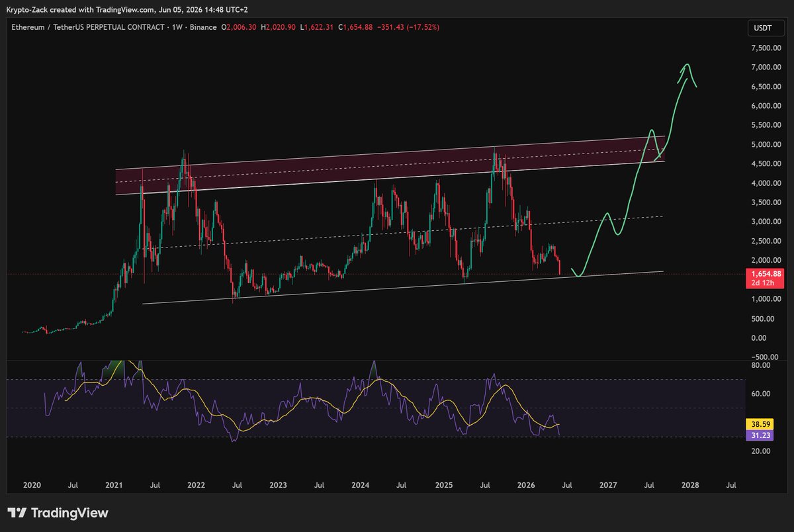The height and width of the screenshot is (532, 794).
Task: Click the TradingView logo at the bottom
Action: tap(58, 513)
